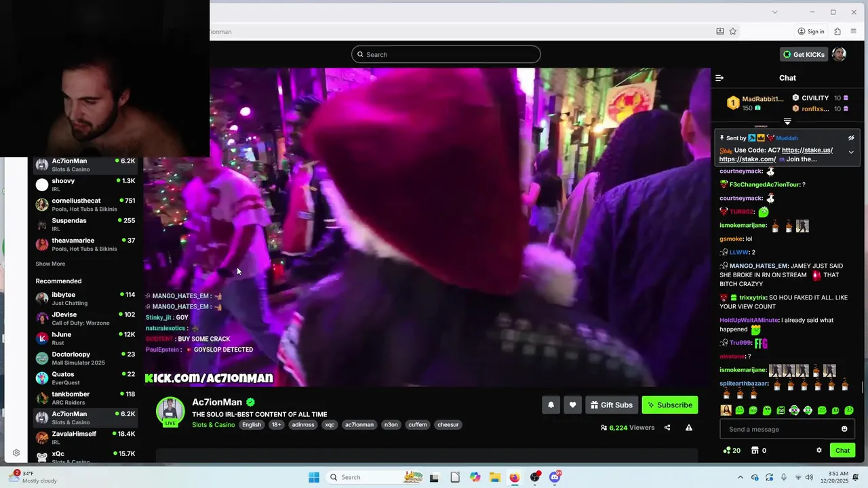
Task: Open Suspendas channel in sidebar
Action: [x=85, y=224]
